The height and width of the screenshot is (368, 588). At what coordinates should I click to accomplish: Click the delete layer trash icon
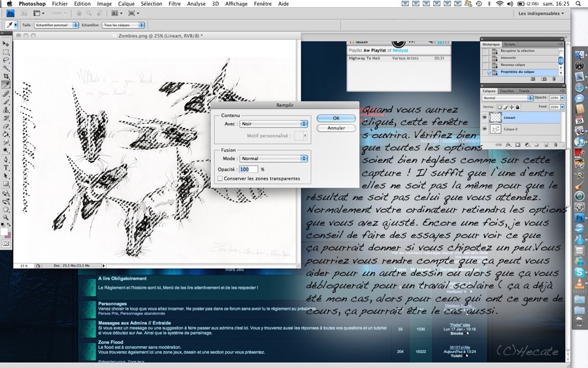[555, 145]
